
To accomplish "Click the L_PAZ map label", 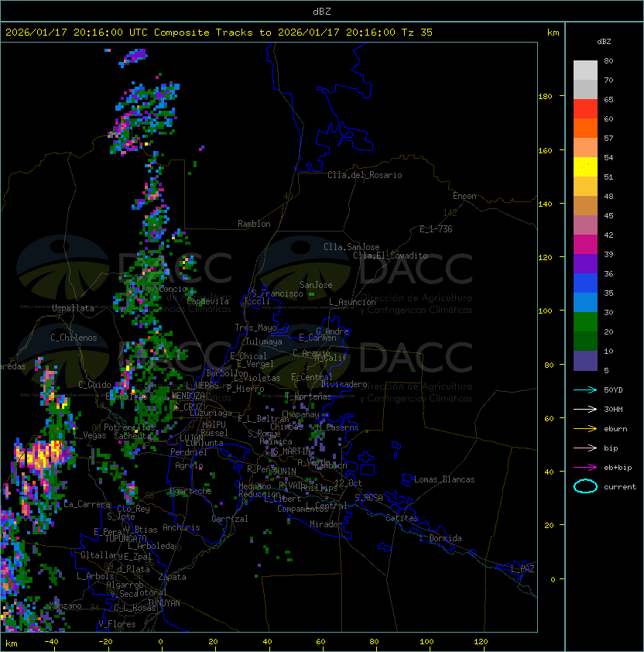I will (x=522, y=568).
